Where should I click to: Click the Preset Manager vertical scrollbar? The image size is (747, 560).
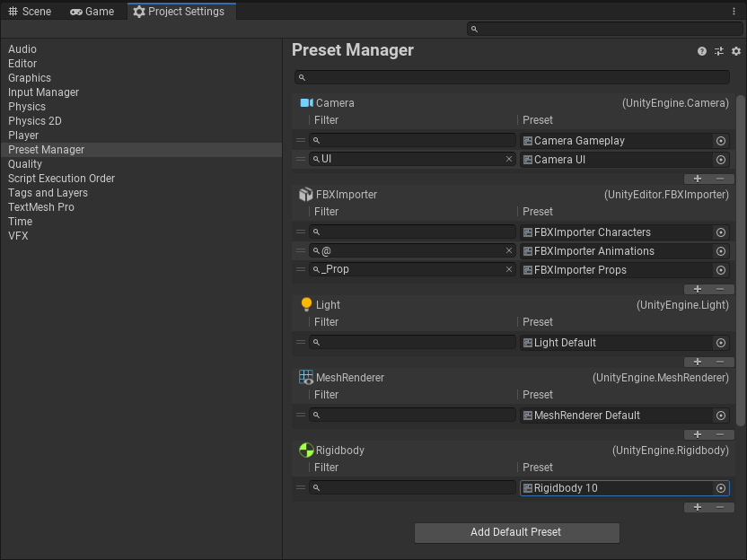(x=740, y=261)
